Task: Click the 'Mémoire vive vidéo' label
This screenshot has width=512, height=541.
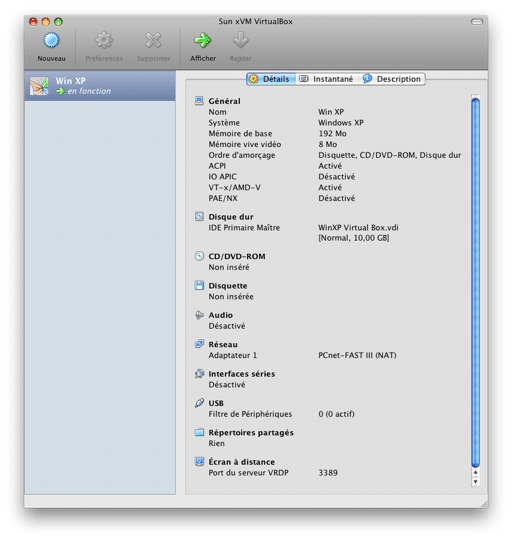Action: pyautogui.click(x=245, y=144)
